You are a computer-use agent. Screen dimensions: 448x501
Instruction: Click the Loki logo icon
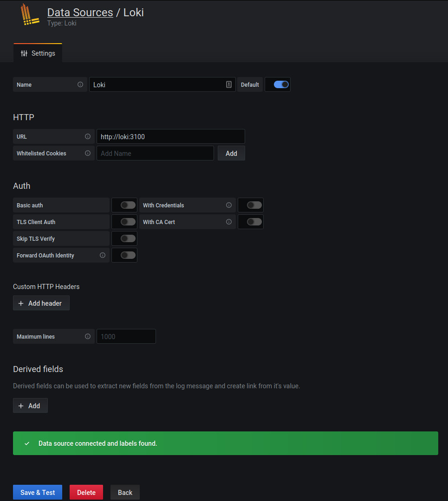(x=30, y=14)
